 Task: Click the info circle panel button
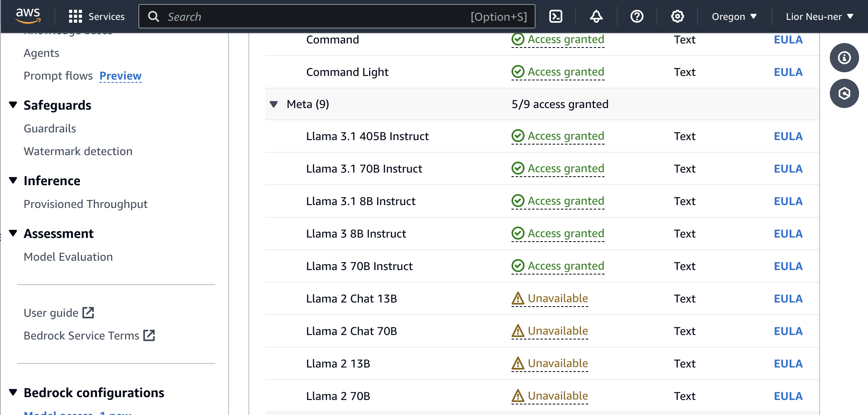pos(844,58)
